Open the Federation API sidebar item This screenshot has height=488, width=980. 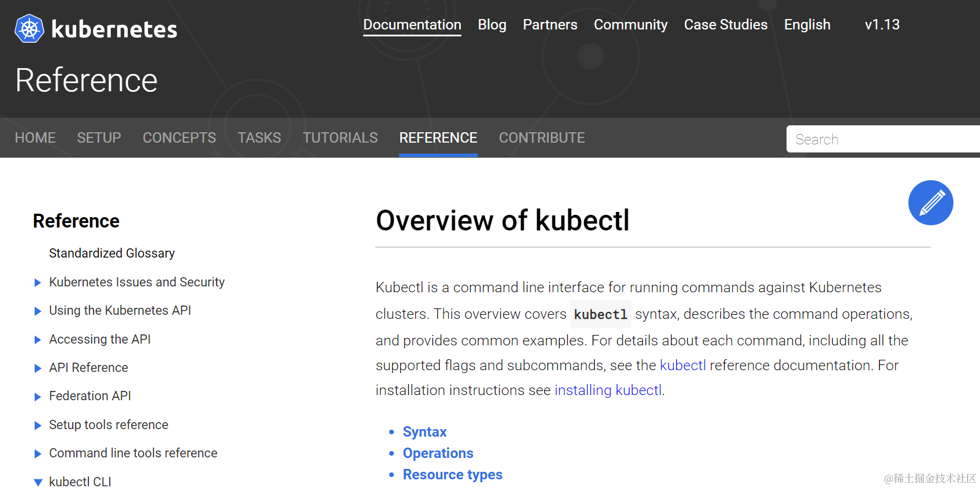pyautogui.click(x=90, y=396)
